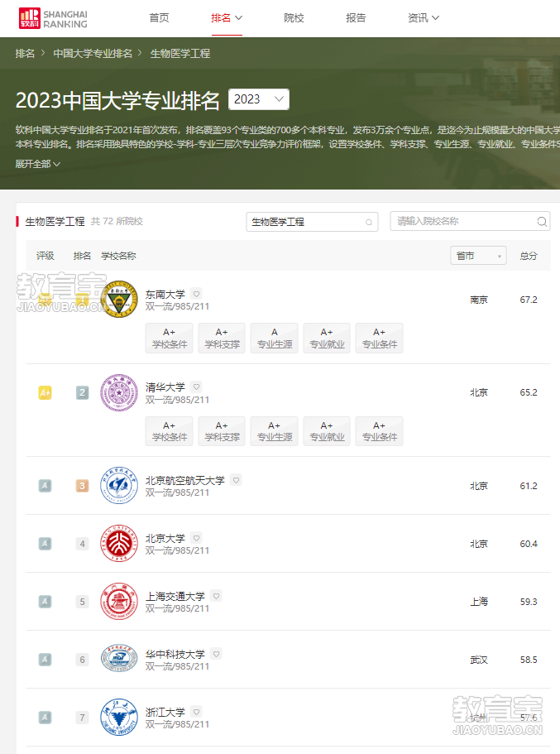Viewport: 560px width, 754px height.
Task: Click search icon in major selector
Action: (369, 222)
